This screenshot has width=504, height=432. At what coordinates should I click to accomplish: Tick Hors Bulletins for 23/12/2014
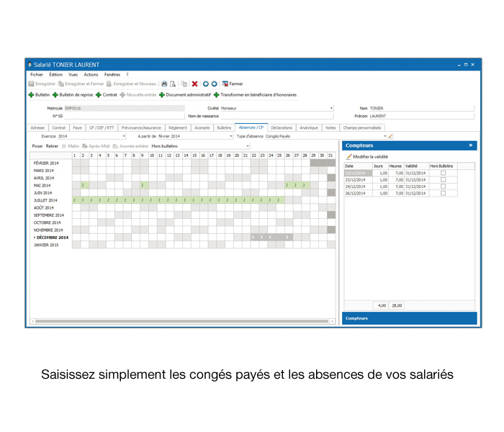[x=444, y=180]
